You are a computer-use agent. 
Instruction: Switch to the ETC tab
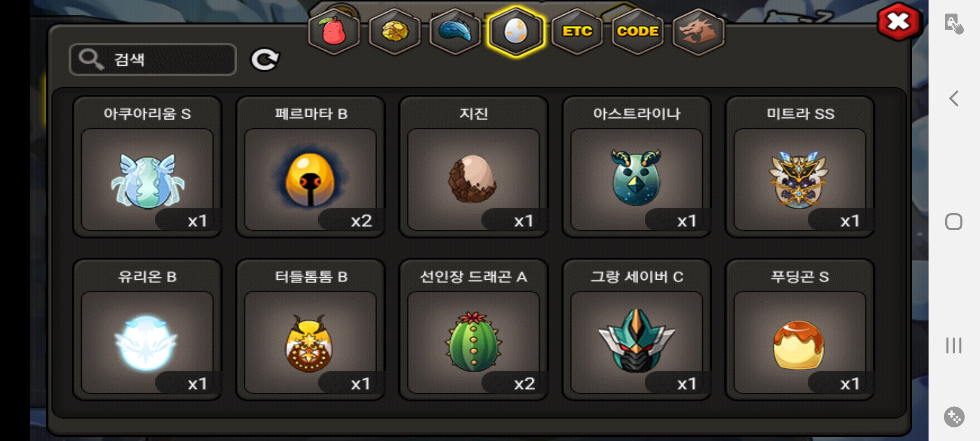click(x=577, y=31)
